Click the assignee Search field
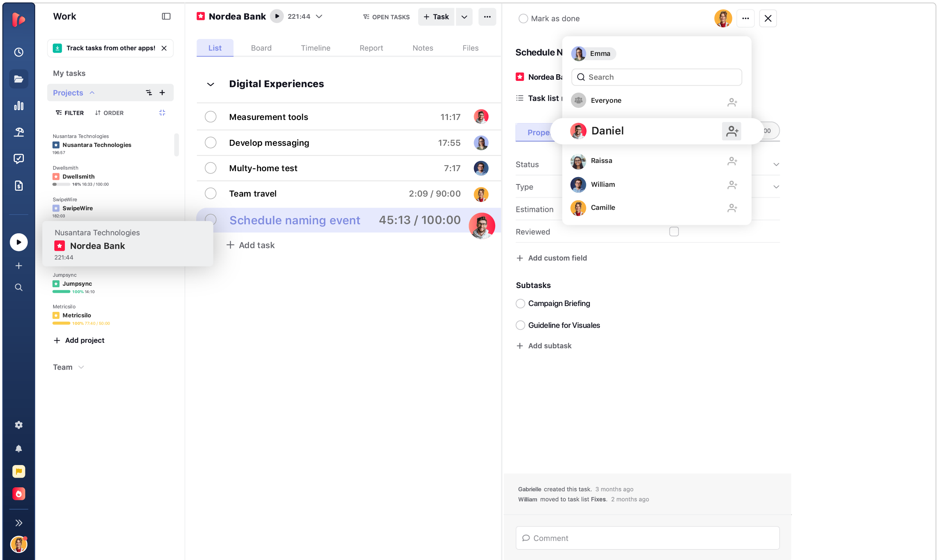This screenshot has width=938, height=560. [657, 77]
